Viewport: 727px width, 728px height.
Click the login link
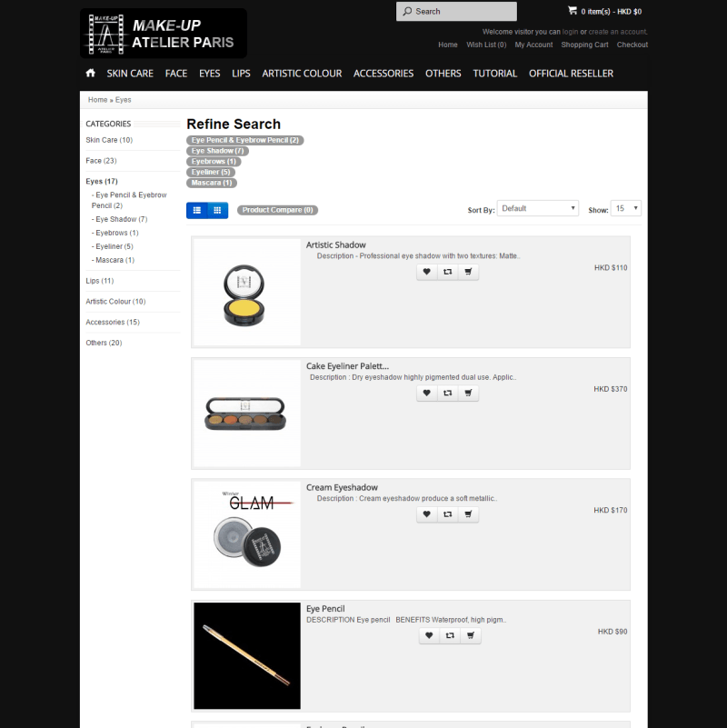tap(570, 32)
